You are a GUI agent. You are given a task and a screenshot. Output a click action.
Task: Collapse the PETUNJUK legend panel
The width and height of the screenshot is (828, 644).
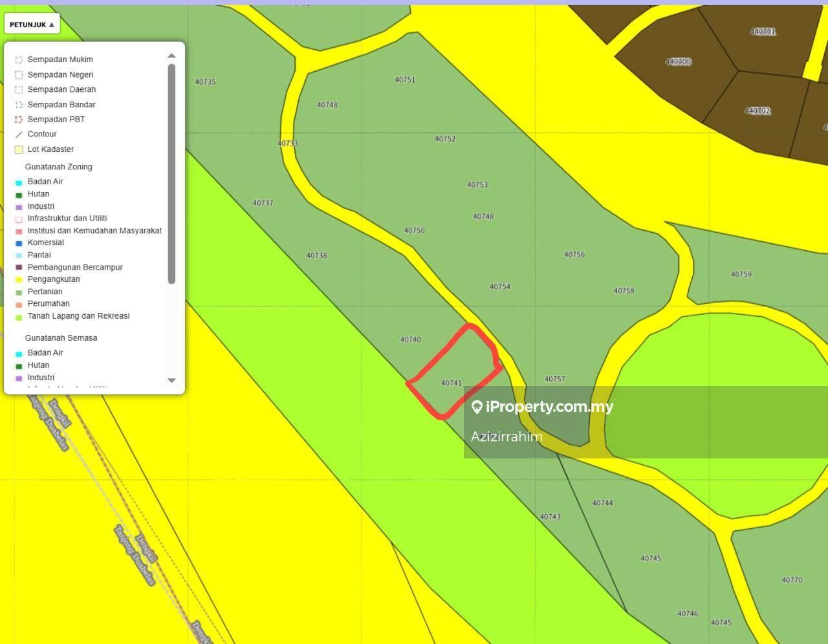pyautogui.click(x=32, y=25)
